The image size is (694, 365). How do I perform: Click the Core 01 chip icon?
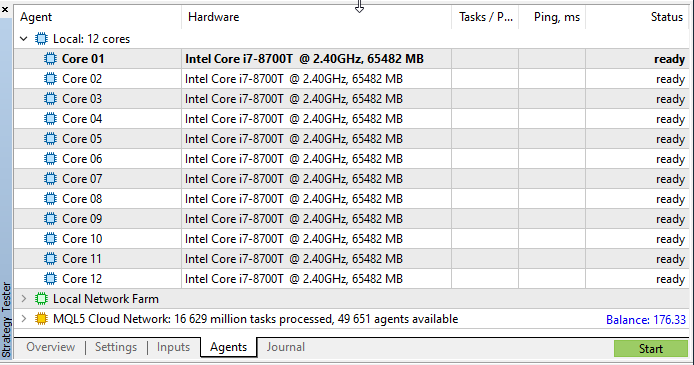[x=50, y=59]
